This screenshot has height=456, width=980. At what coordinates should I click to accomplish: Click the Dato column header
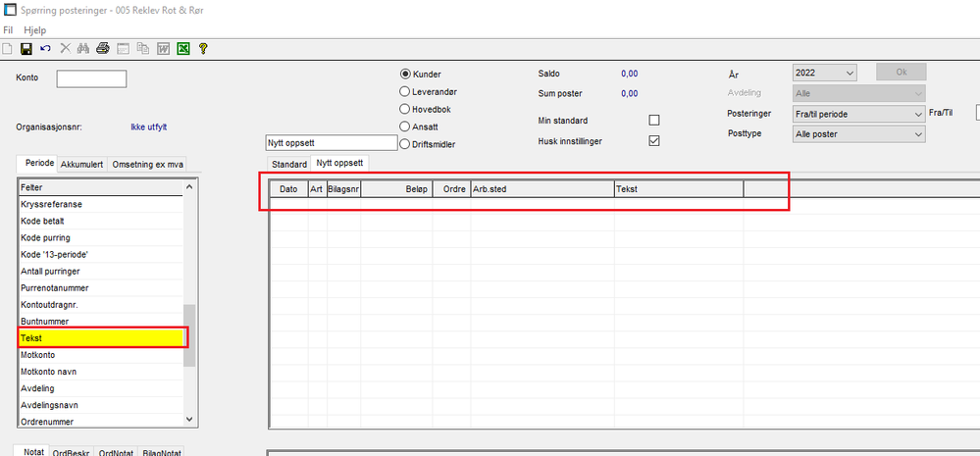coord(288,189)
